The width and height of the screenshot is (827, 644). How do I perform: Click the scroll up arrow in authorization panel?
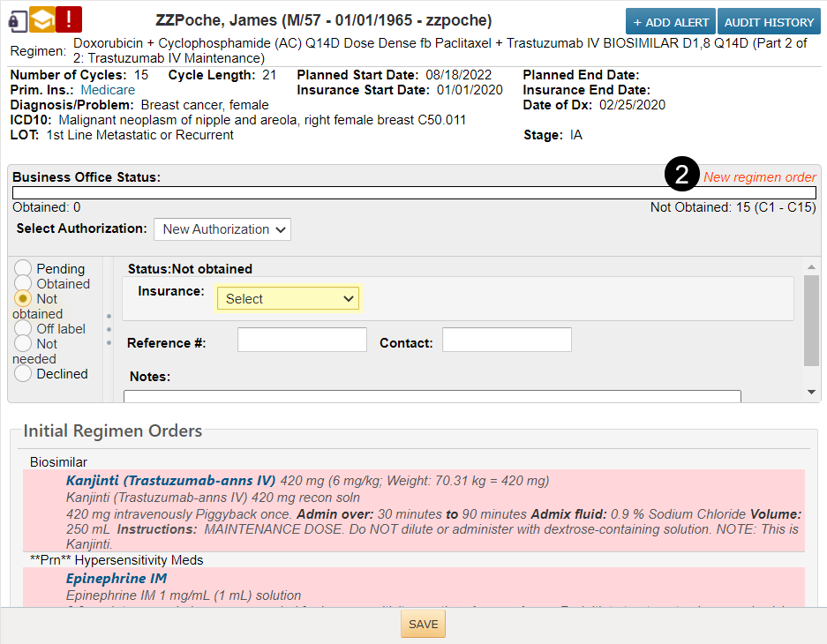click(811, 266)
